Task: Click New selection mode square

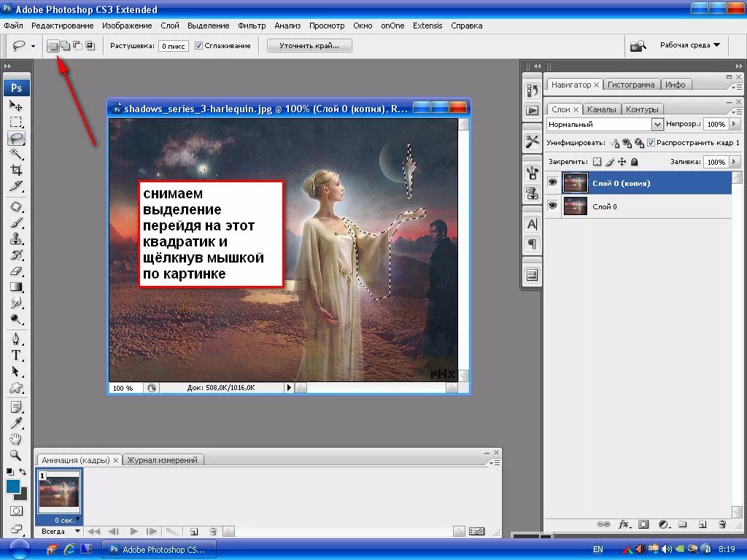Action: [53, 46]
